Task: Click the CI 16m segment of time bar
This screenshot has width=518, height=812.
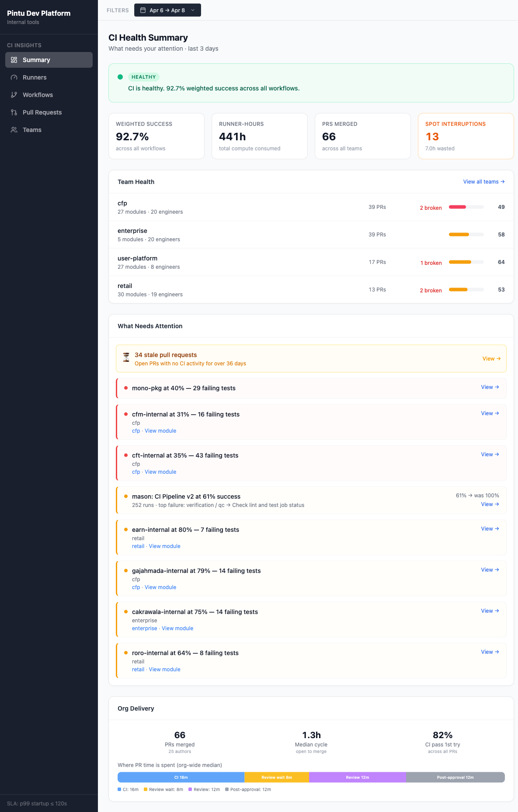Action: click(181, 777)
